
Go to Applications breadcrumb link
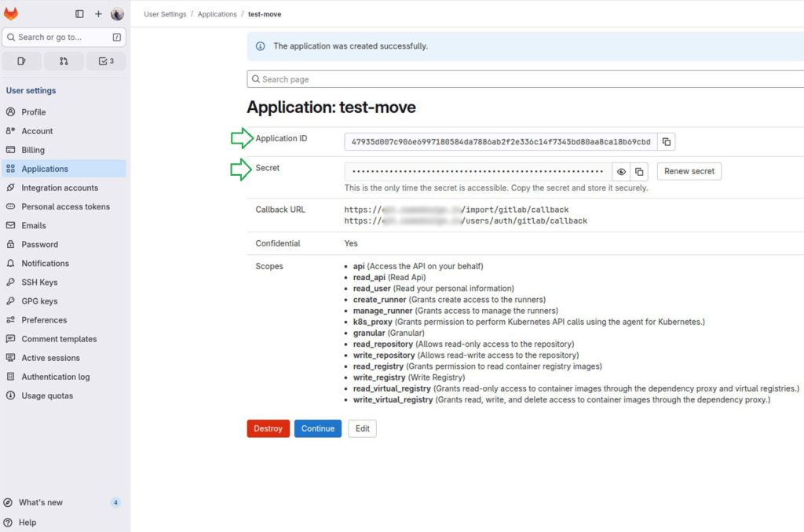(x=217, y=14)
